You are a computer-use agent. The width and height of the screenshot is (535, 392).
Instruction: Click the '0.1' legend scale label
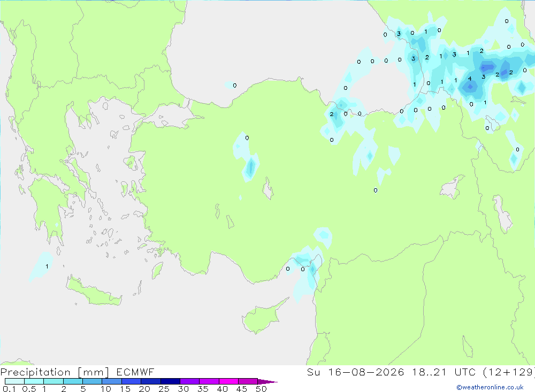coord(9,389)
